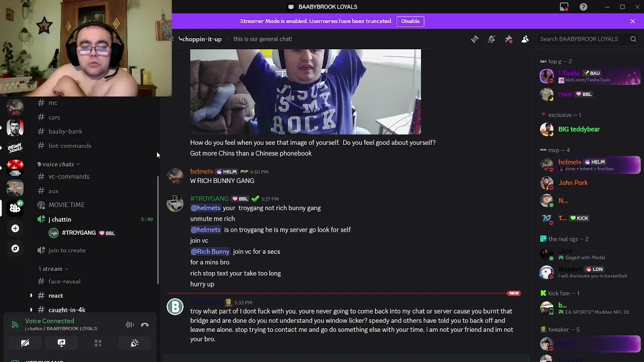The image size is (644, 362).
Task: Toggle the member list visibility
Action: 525,39
